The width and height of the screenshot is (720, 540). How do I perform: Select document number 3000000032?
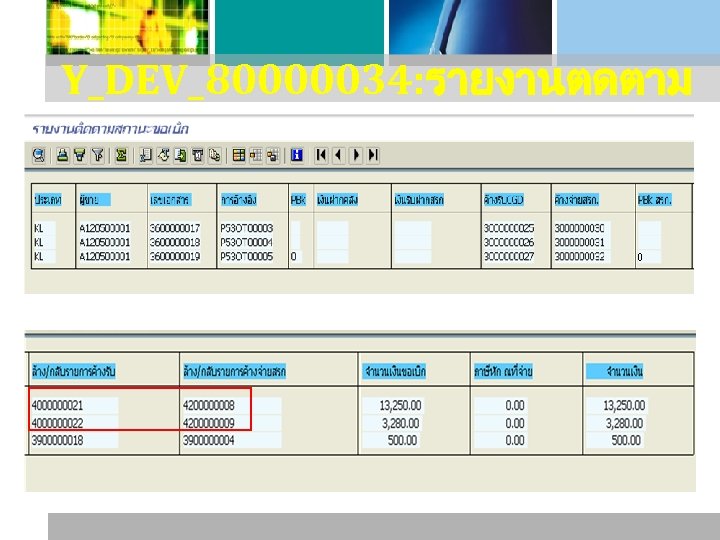click(579, 256)
